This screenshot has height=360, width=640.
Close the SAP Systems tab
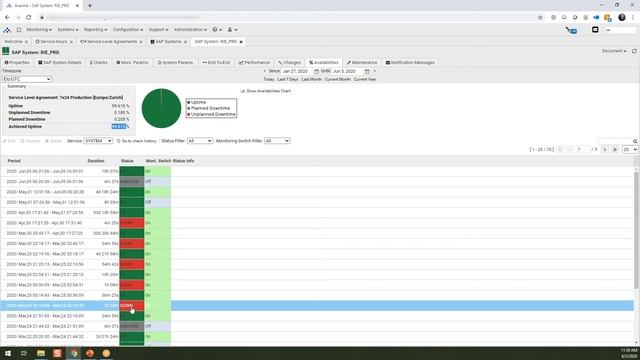pos(185,42)
